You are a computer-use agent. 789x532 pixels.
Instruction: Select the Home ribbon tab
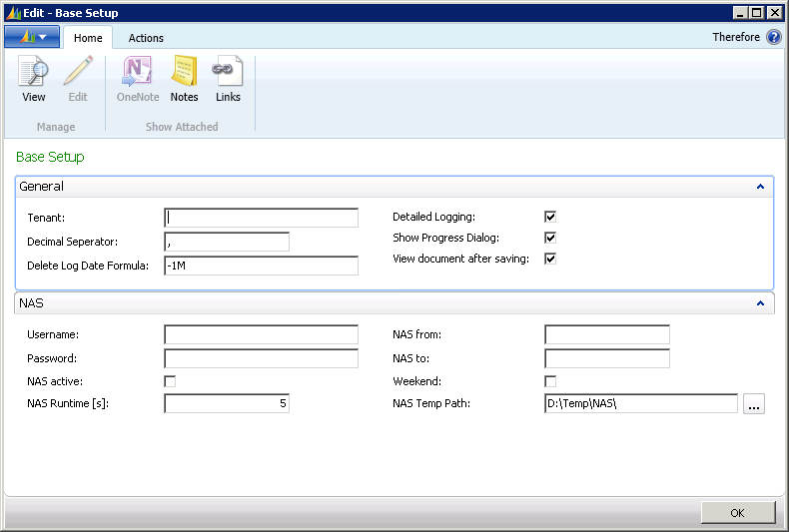point(88,38)
